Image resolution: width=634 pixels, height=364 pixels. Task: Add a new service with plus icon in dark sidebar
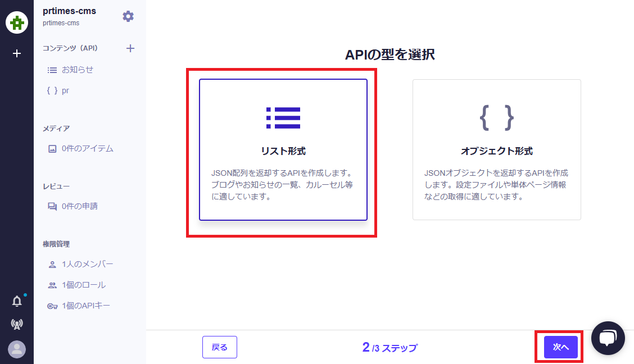pyautogui.click(x=17, y=53)
